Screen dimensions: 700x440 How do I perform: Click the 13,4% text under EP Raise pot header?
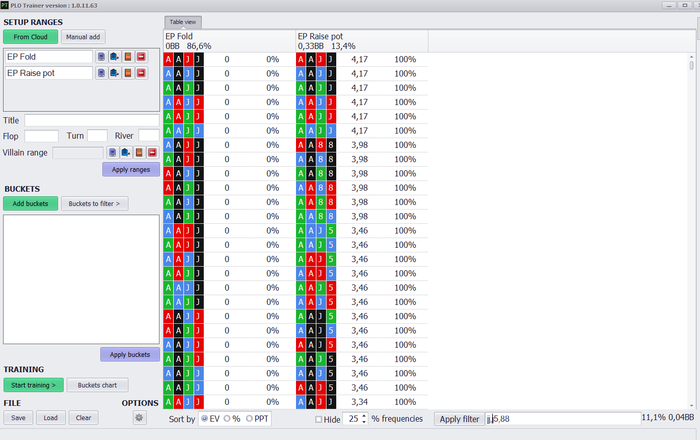tap(343, 46)
